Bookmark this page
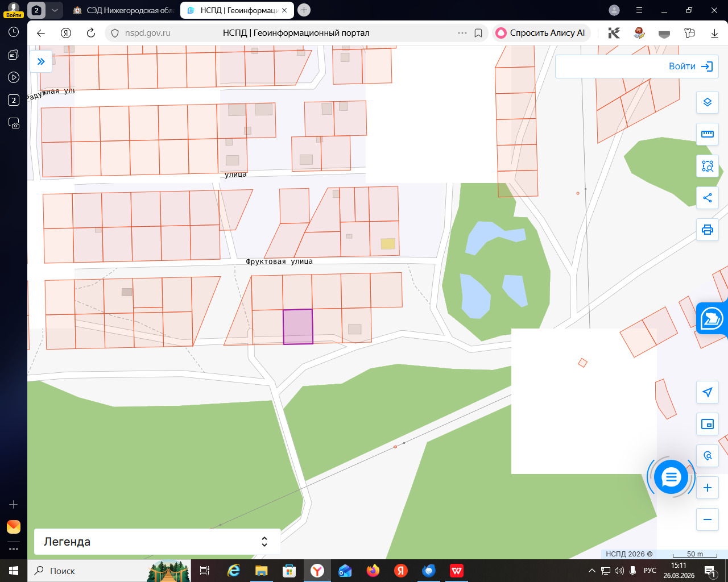Image resolution: width=728 pixels, height=582 pixels. (478, 33)
